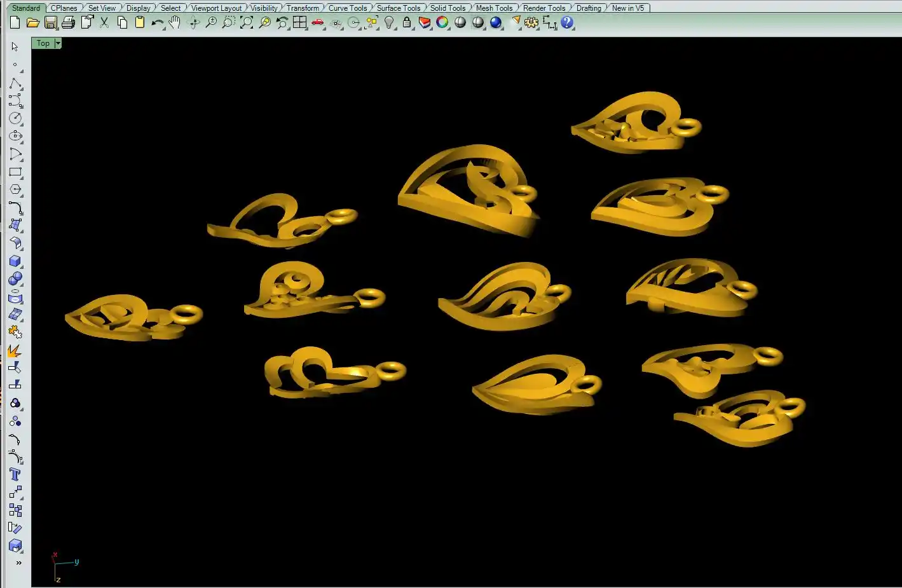
Task: Select the Text object tool
Action: 15,474
